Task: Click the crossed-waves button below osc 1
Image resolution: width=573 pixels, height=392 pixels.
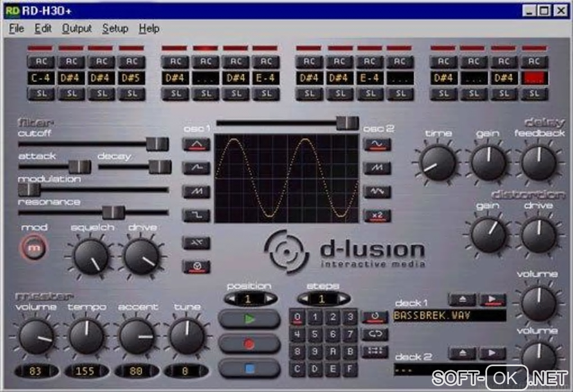Action: click(x=196, y=243)
